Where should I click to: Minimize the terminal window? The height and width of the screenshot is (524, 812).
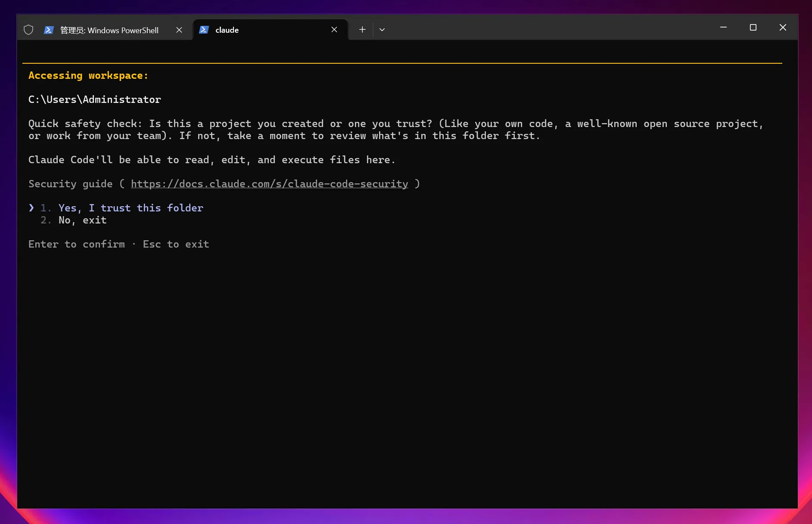(723, 28)
